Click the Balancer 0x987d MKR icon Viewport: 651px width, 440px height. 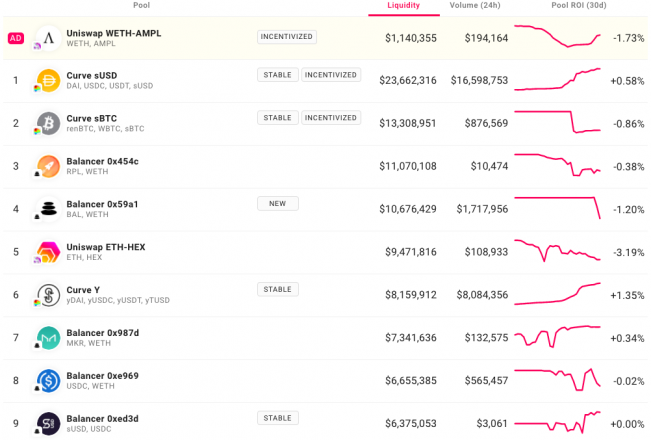[49, 337]
